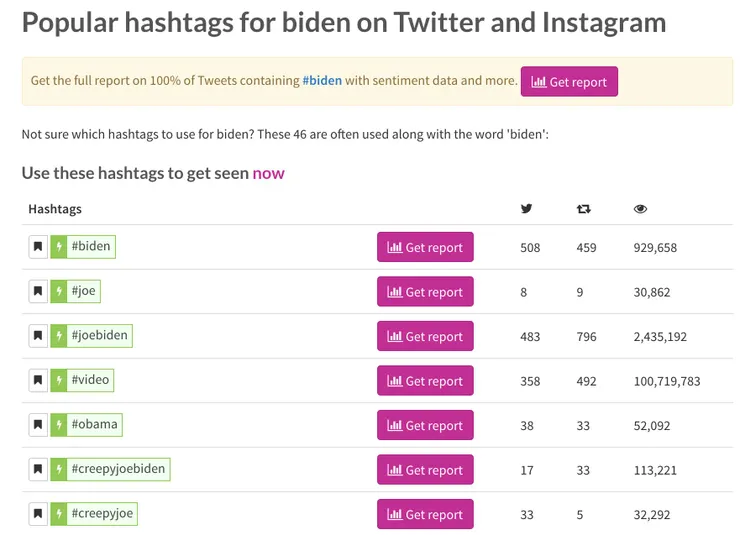Click the bookmark icon beside #biden
The width and height of the screenshot is (740, 535).
tap(38, 247)
